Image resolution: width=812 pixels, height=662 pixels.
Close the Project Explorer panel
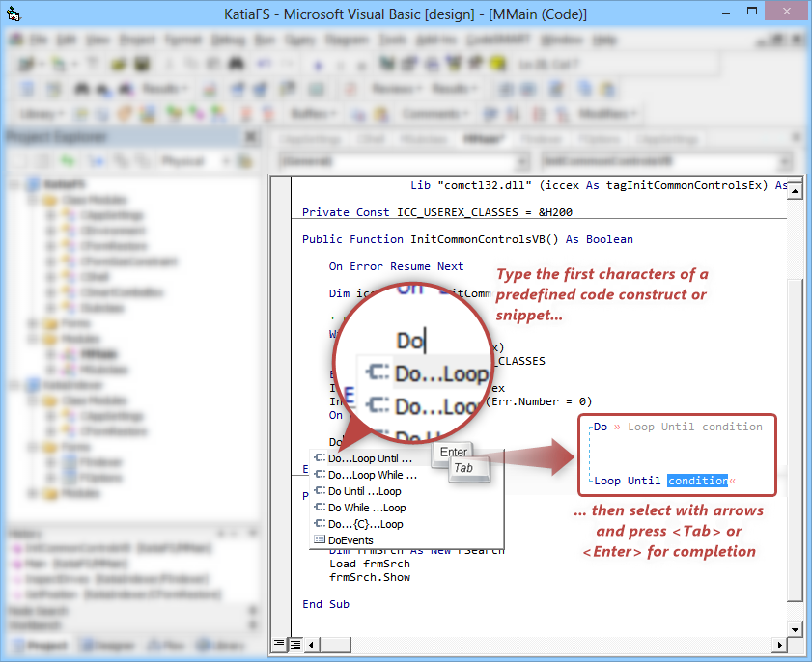coord(251,137)
